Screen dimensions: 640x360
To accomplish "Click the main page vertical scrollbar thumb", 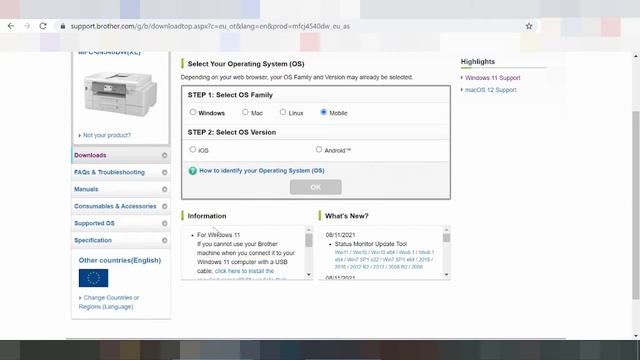I will [636, 205].
